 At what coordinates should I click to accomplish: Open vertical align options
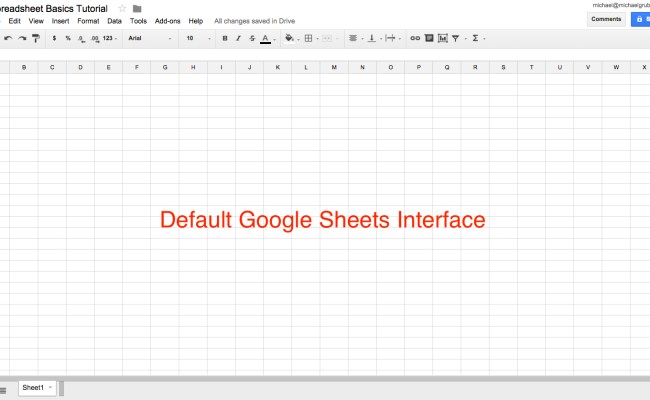coord(372,38)
